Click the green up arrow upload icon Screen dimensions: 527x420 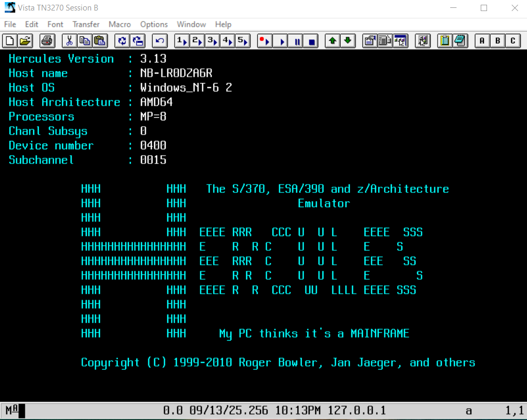click(333, 41)
